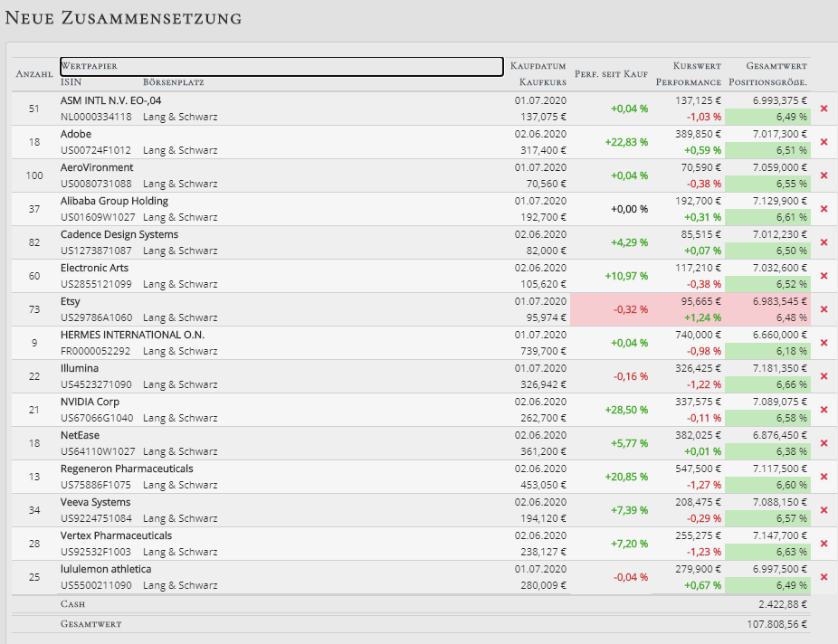Remove the Veeva Systems entry
The width and height of the screenshot is (838, 644).
[824, 510]
